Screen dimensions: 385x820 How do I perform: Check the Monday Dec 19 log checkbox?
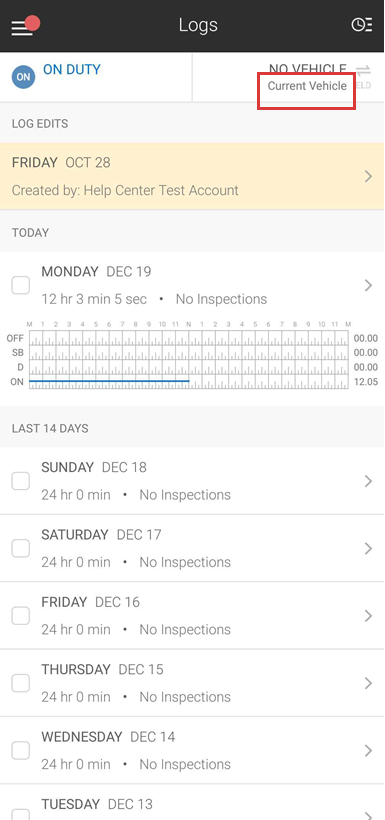[x=21, y=286]
